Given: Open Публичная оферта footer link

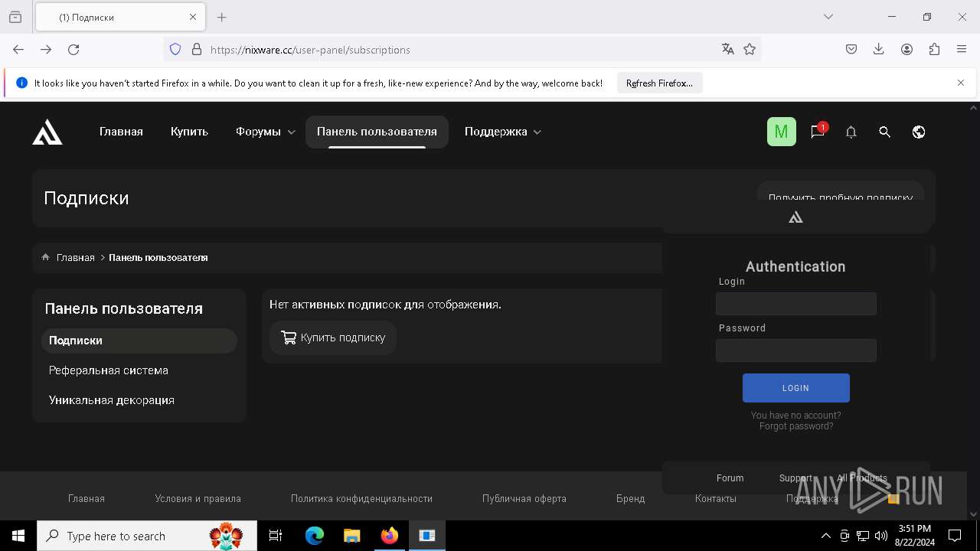Looking at the screenshot, I should click(524, 498).
